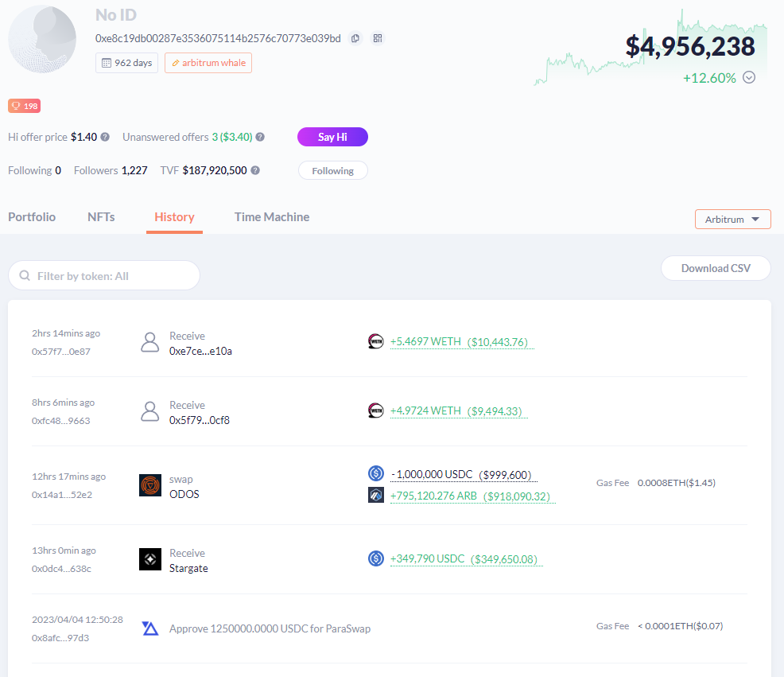
Task: Click the ODOS protocol icon
Action: pyautogui.click(x=150, y=485)
